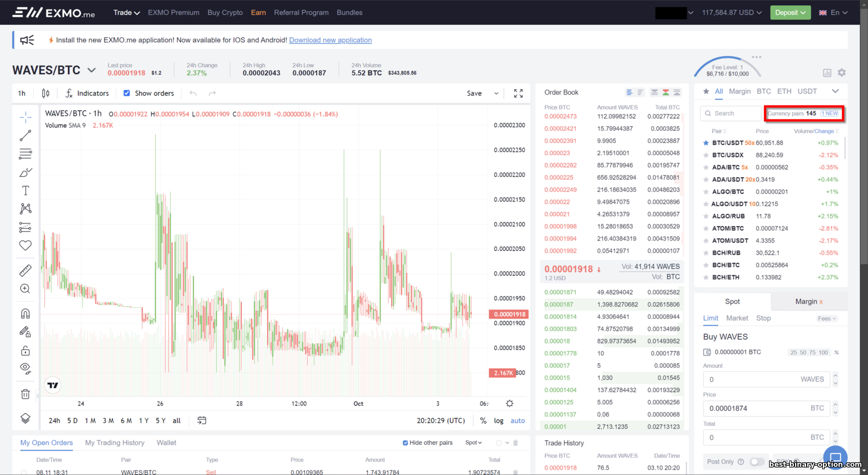868x475 pixels.
Task: Remove all drawings with trash icon
Action: [x=25, y=394]
